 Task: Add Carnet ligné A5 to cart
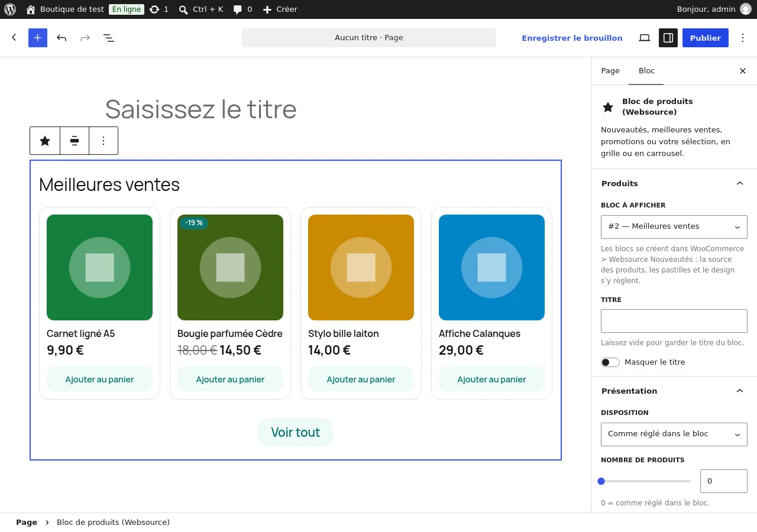pyautogui.click(x=99, y=379)
